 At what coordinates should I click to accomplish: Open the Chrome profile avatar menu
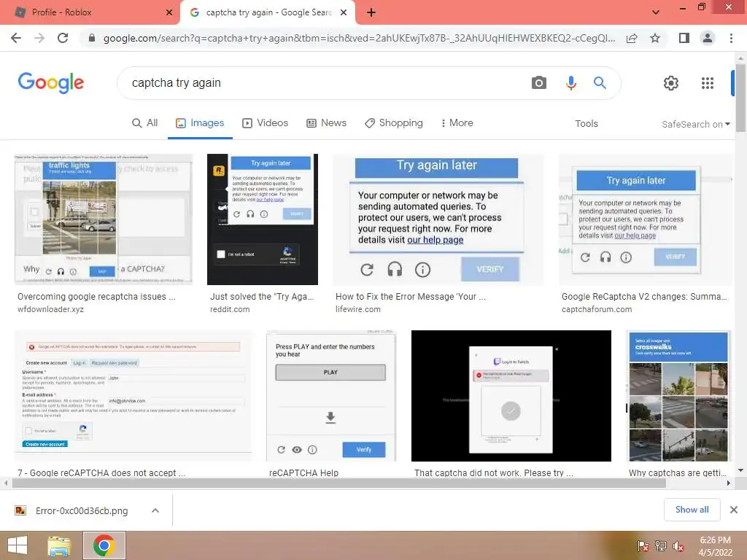[x=708, y=38]
